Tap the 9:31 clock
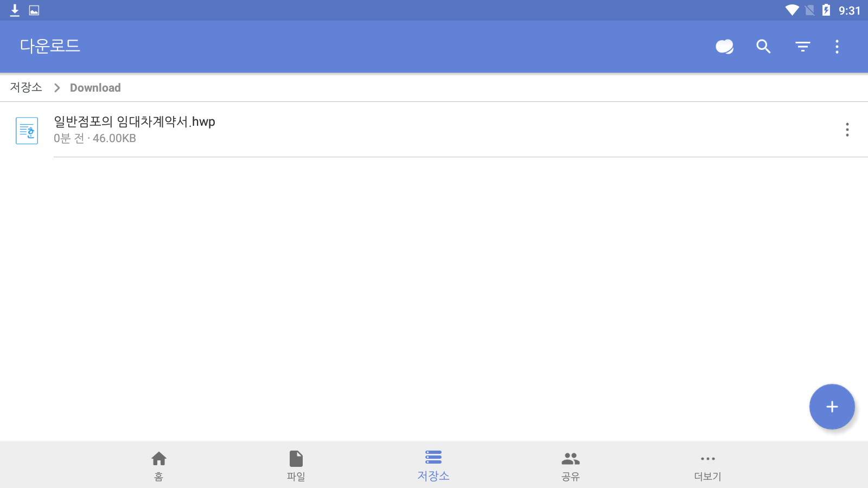 click(850, 10)
